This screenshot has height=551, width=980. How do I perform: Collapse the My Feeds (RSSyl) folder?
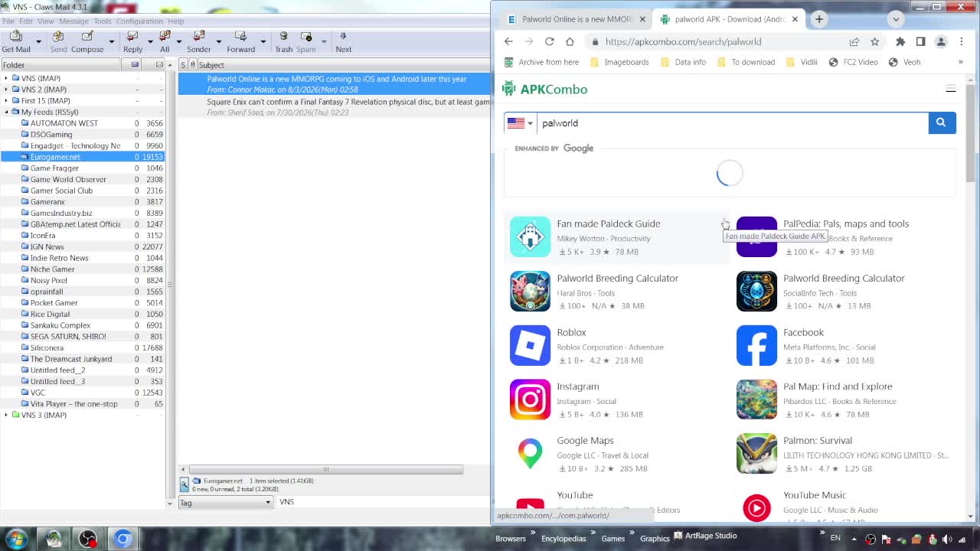tap(6, 112)
